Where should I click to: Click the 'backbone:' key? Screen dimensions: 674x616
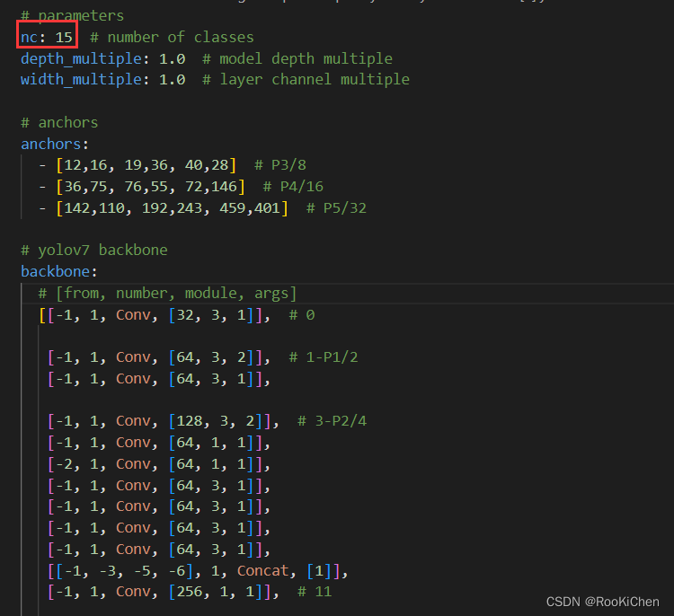pyautogui.click(x=59, y=271)
